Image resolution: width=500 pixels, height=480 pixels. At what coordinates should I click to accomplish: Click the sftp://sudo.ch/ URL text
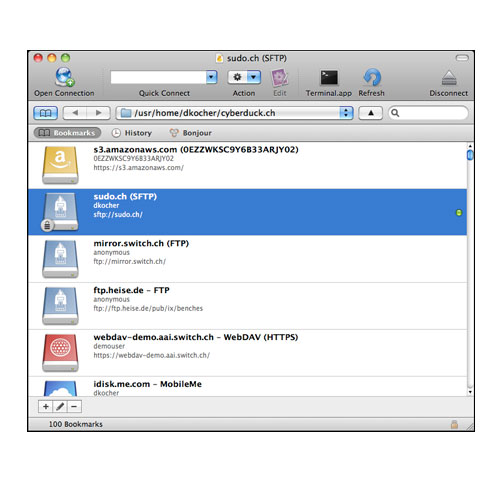click(118, 214)
